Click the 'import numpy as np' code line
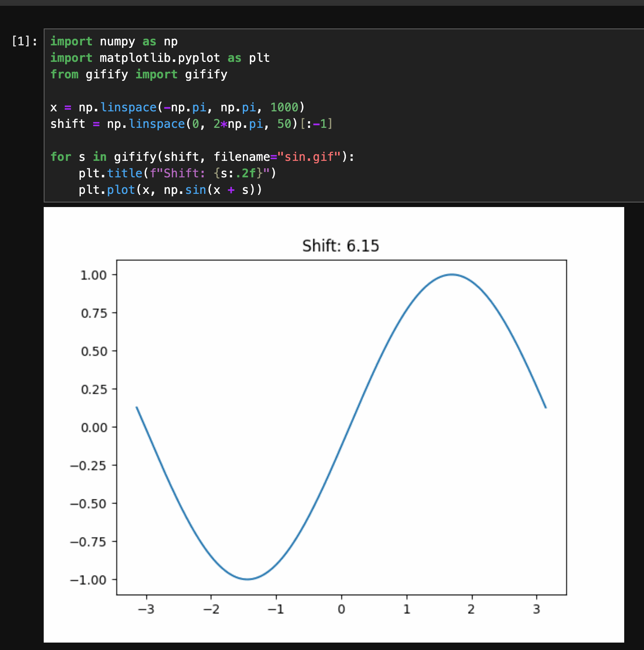644x650 pixels. (x=114, y=41)
